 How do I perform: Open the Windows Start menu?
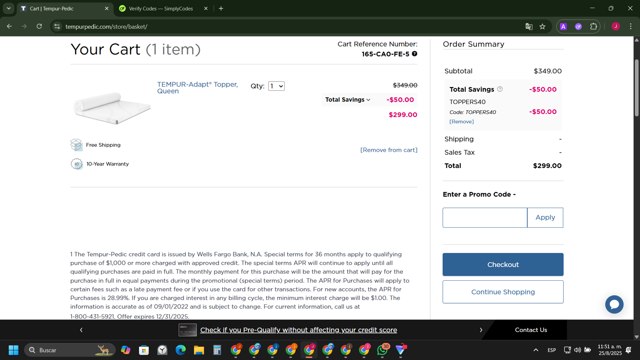[x=13, y=350]
